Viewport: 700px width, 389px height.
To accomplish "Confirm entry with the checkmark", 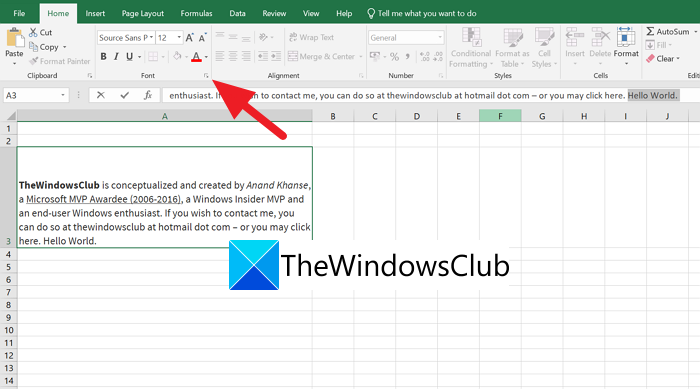I will pos(125,95).
